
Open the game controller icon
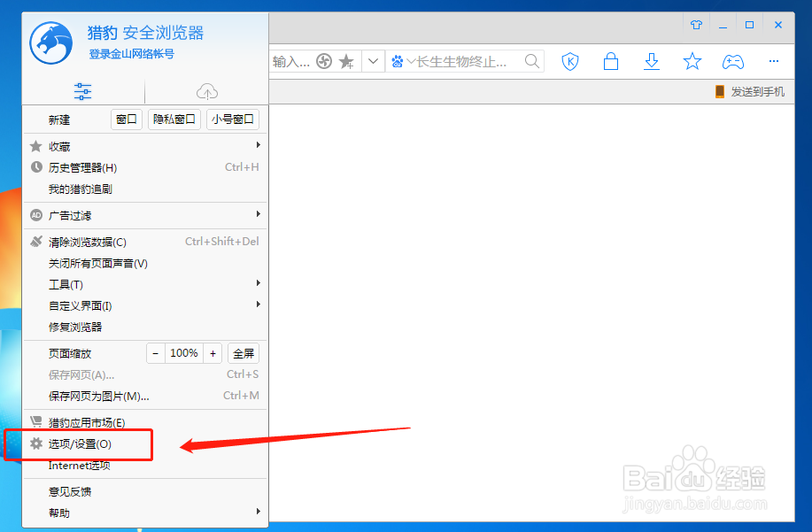[x=733, y=62]
